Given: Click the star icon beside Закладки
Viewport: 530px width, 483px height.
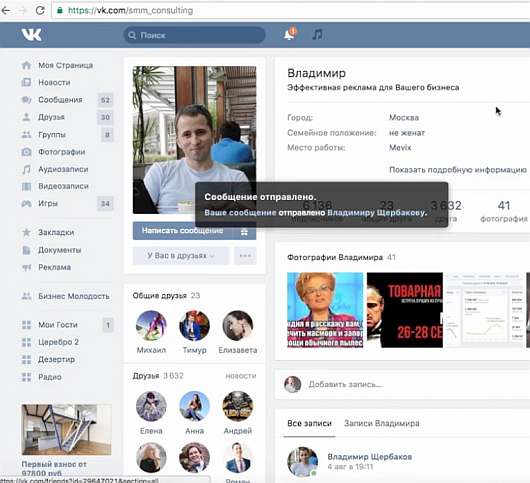Looking at the screenshot, I should coord(26,232).
